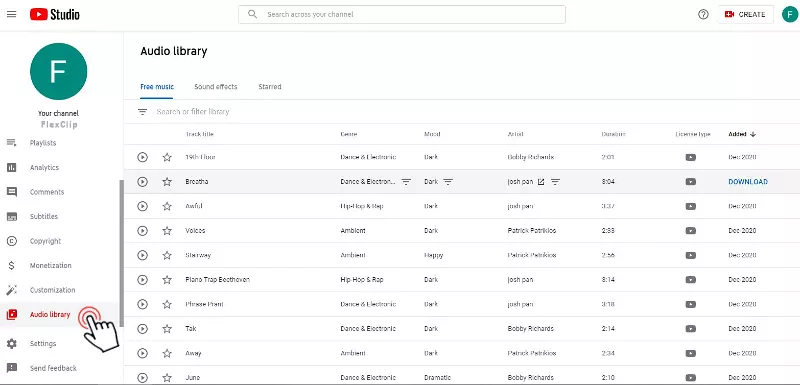Screen dimensions: 800x385
Task: Play the Away track
Action: pyautogui.click(x=142, y=353)
